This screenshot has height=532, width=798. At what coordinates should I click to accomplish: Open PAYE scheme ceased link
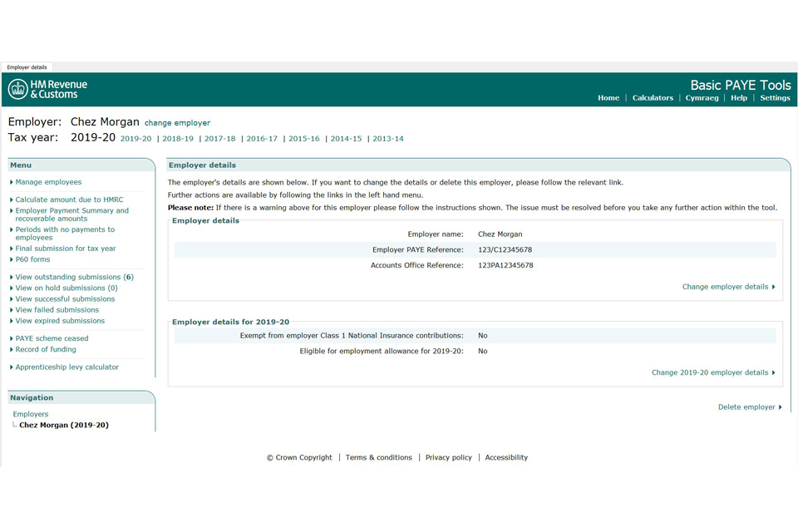[x=52, y=338]
